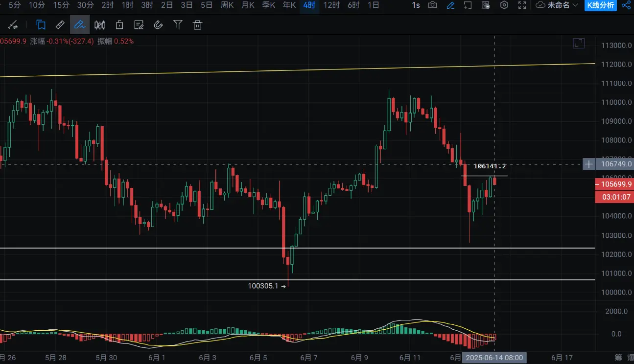Switch to 季K timeframe
The image size is (634, 364).
[x=269, y=5]
